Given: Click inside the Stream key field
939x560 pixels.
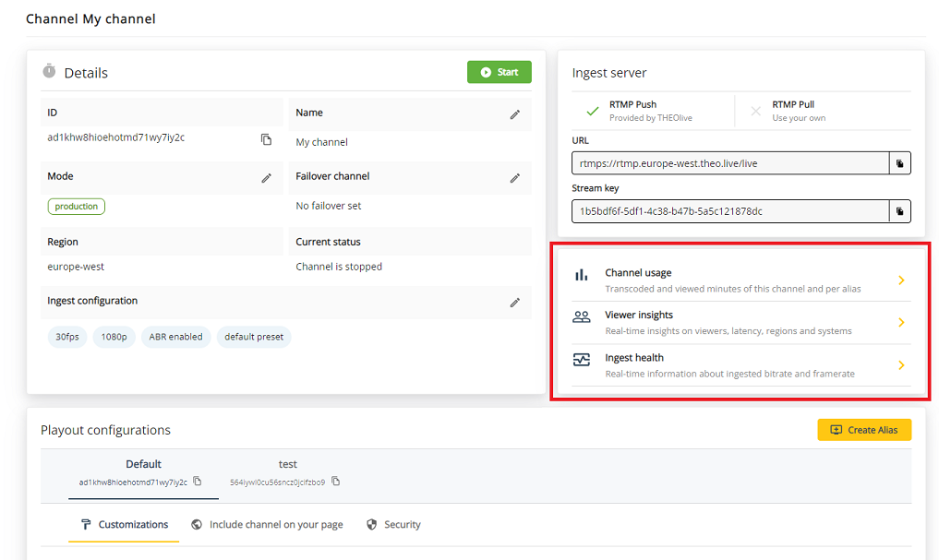Looking at the screenshot, I should coord(729,210).
